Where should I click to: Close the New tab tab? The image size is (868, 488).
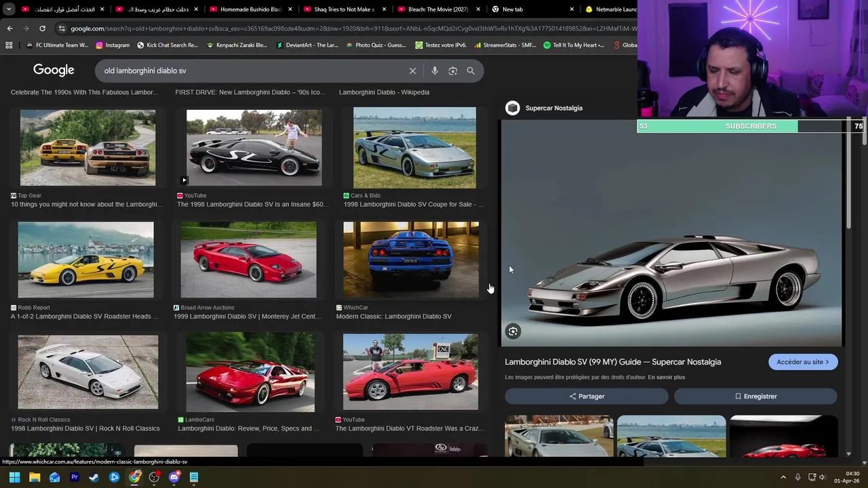(572, 9)
